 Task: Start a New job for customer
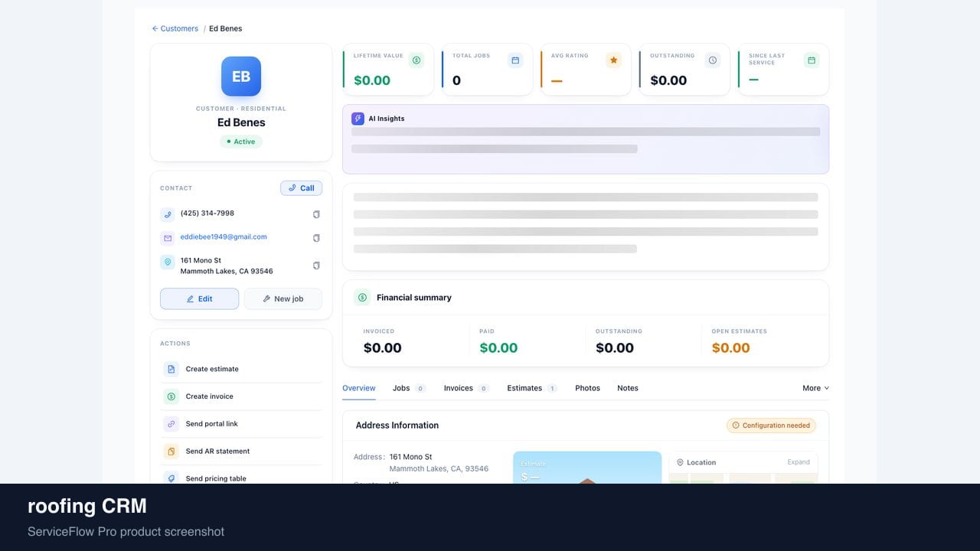(283, 299)
